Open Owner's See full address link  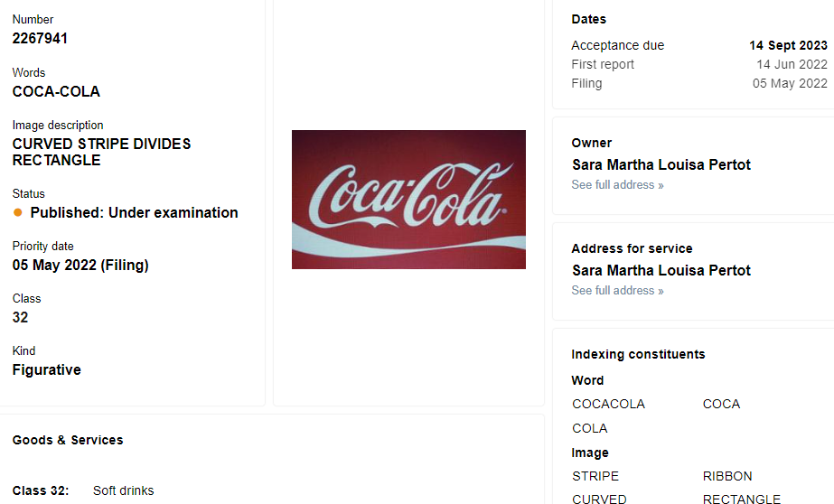click(x=617, y=185)
